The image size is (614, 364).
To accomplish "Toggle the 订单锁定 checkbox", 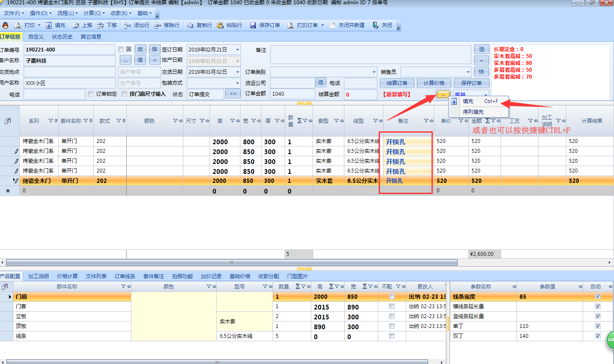I will pos(91,94).
